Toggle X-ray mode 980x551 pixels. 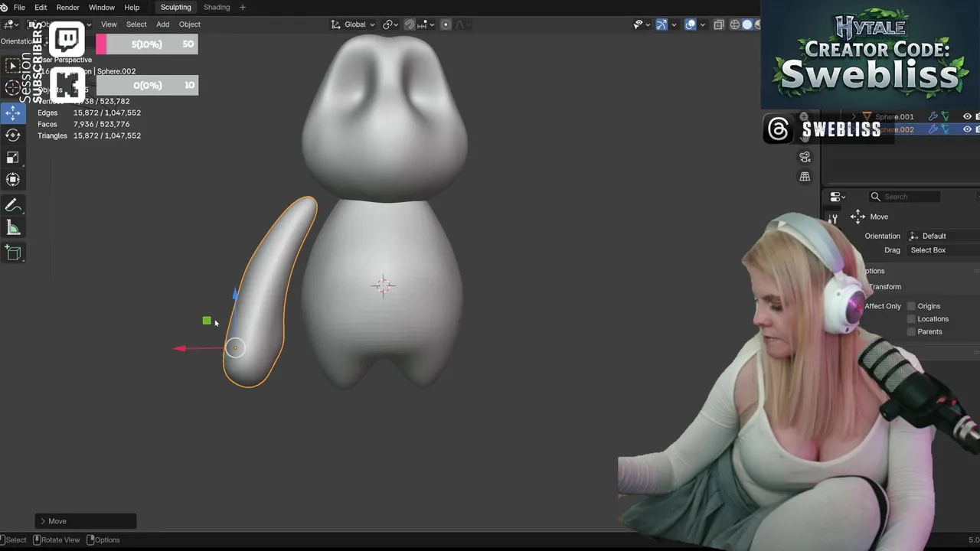(718, 24)
